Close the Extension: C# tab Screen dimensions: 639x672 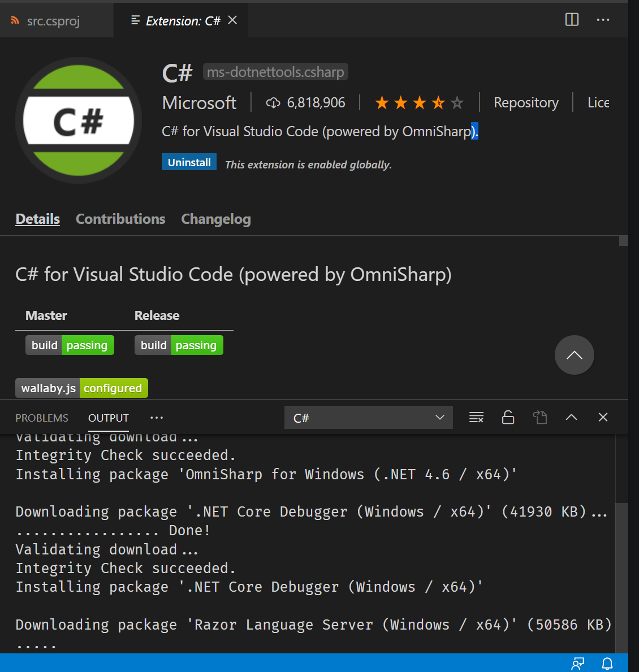(232, 20)
